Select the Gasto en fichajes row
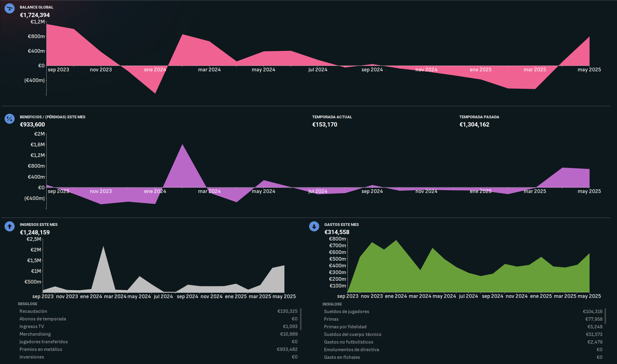Viewport: 617px width, 364px height. pyautogui.click(x=463, y=357)
